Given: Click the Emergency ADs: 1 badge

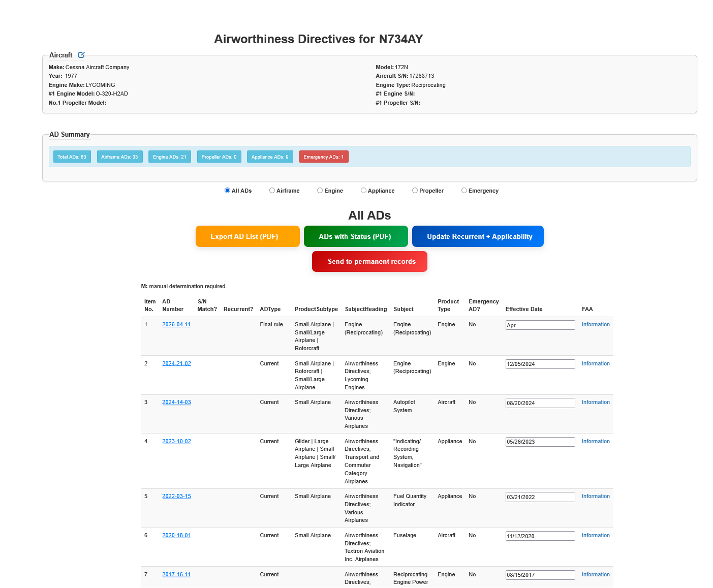Looking at the screenshot, I should [x=324, y=157].
